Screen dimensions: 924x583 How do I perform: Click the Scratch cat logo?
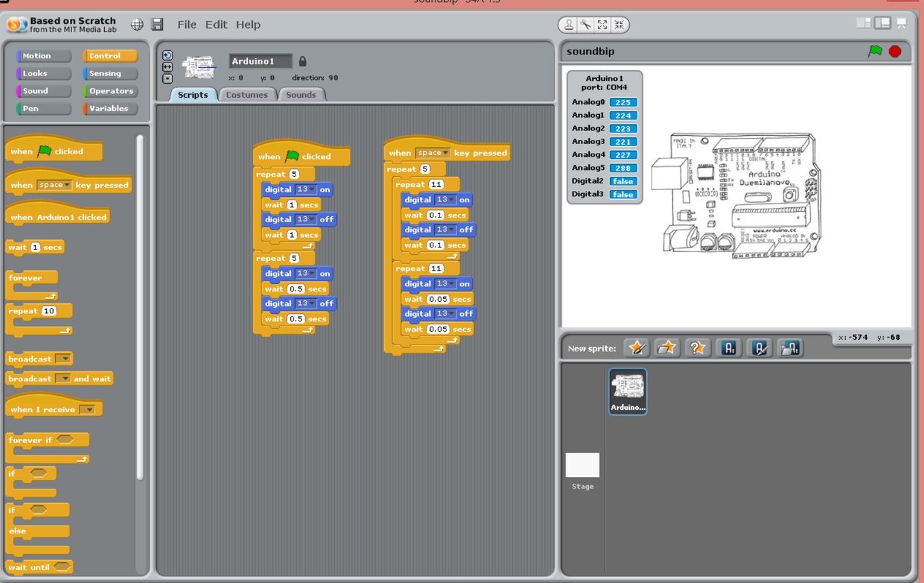(x=17, y=25)
